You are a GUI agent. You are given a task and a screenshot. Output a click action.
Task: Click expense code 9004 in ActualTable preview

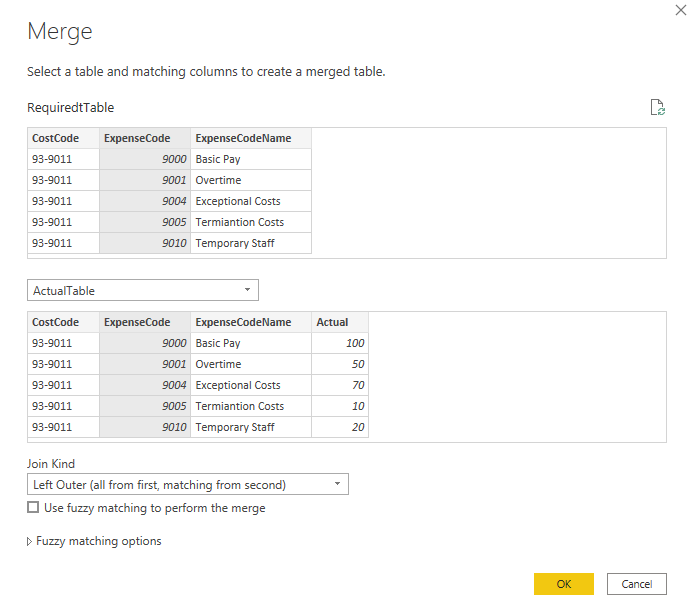click(x=145, y=385)
